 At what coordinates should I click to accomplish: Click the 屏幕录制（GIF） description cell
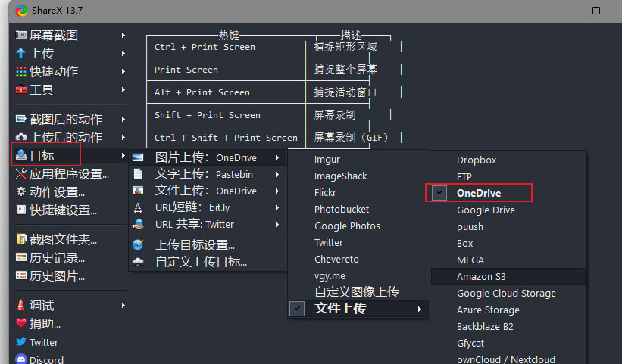(351, 138)
